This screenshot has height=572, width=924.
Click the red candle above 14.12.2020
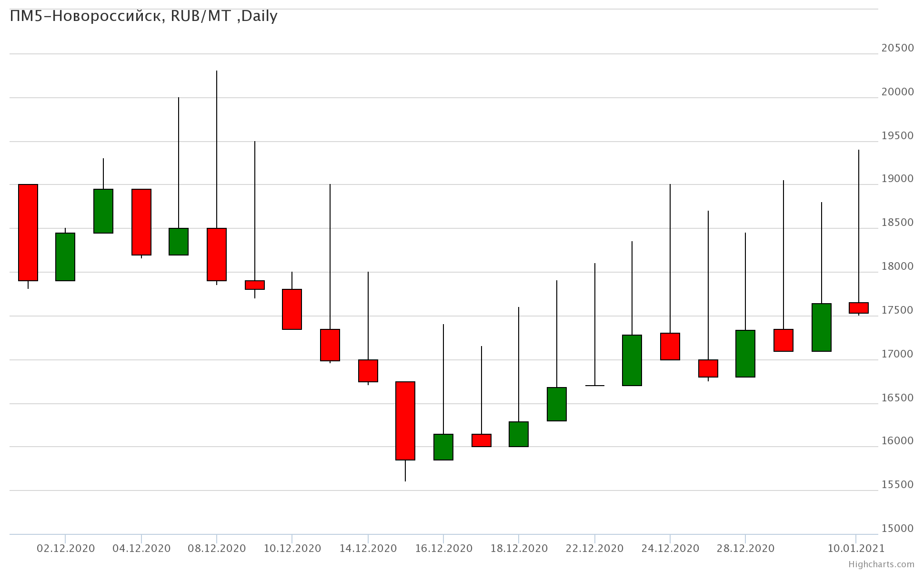(x=368, y=371)
